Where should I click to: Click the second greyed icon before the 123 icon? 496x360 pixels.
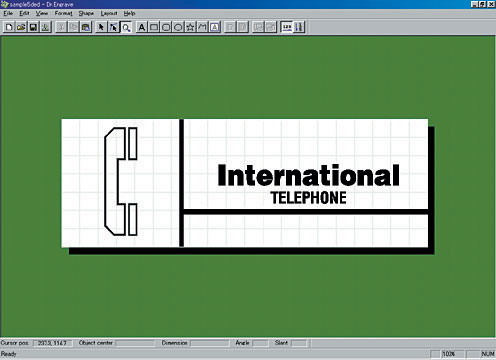click(271, 27)
